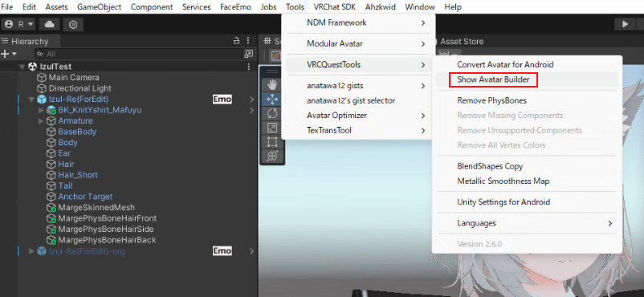Select MargePhysBoneHairBack object

tap(107, 240)
